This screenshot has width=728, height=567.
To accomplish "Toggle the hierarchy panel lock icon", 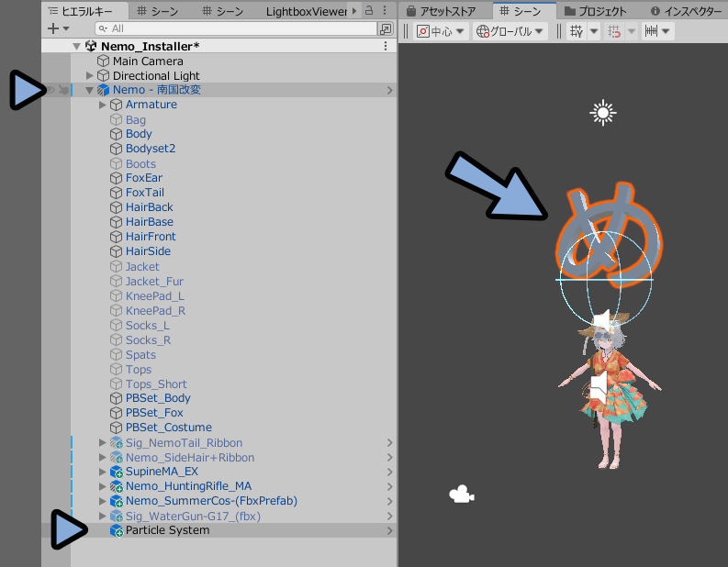I will 369,10.
